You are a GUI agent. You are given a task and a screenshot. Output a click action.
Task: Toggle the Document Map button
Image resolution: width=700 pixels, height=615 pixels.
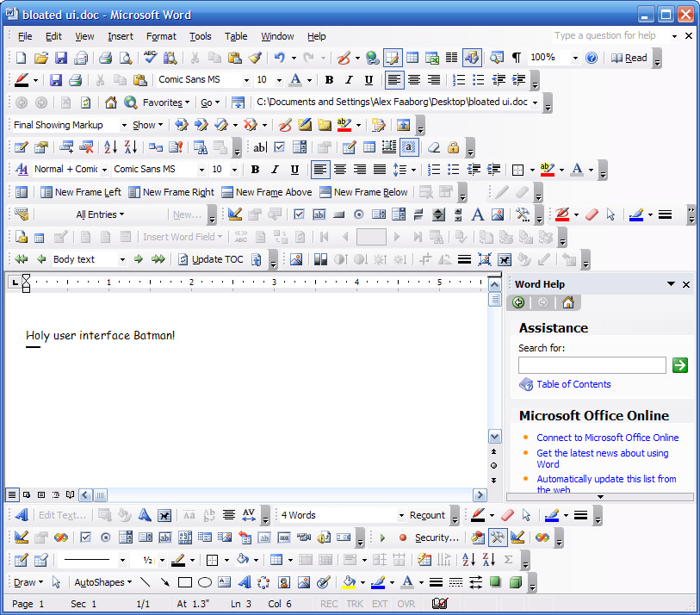(x=471, y=58)
